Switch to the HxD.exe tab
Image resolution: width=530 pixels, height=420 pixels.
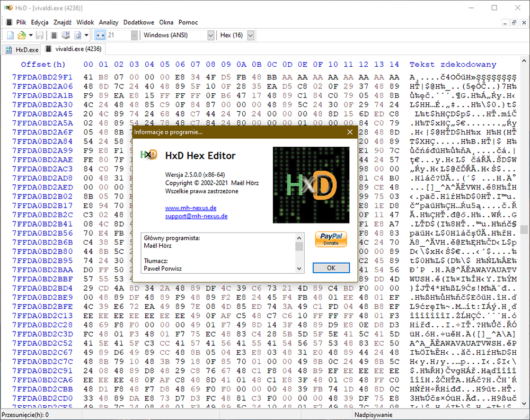pyautogui.click(x=21, y=50)
